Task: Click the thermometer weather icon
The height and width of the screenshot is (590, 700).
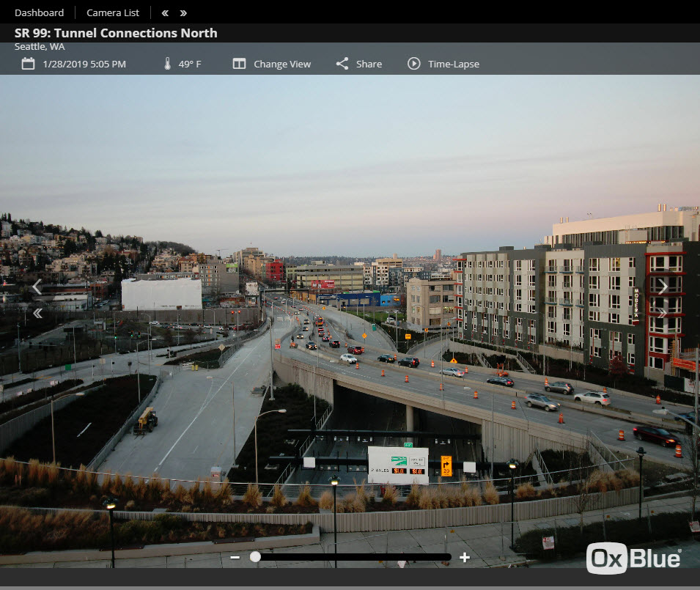Action: [167, 64]
